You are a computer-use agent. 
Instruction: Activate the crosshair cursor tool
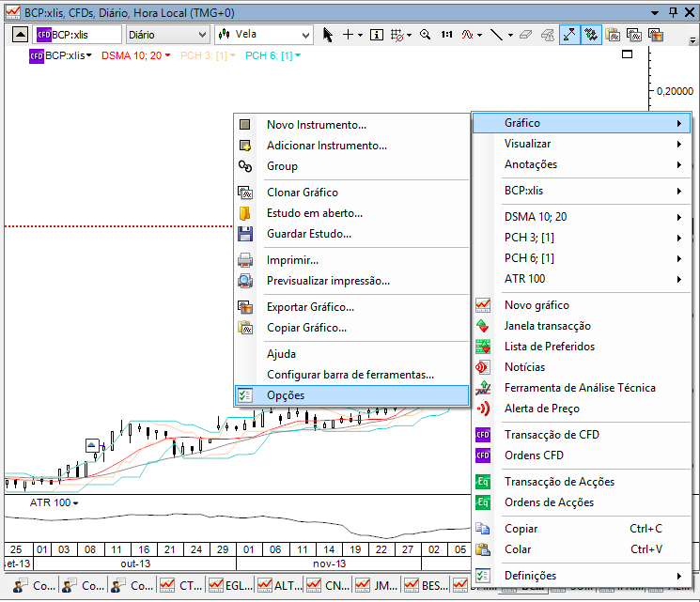coord(349,35)
